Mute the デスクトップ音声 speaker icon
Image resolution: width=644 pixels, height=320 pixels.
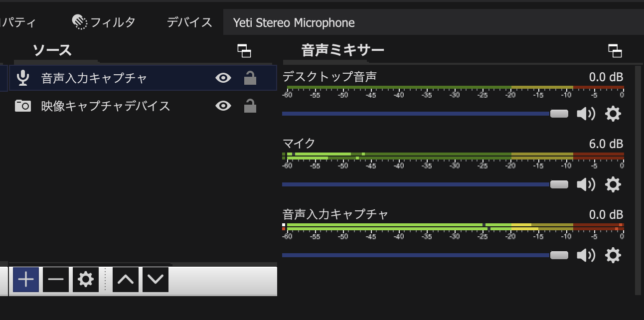point(585,114)
